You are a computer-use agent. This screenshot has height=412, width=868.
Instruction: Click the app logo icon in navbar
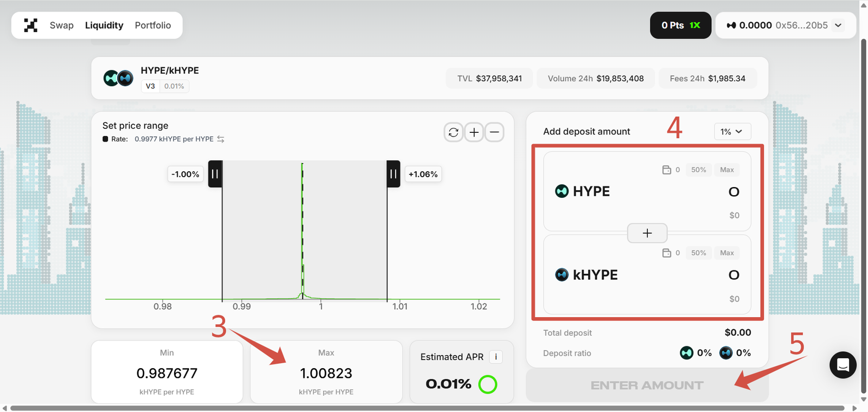tap(31, 25)
